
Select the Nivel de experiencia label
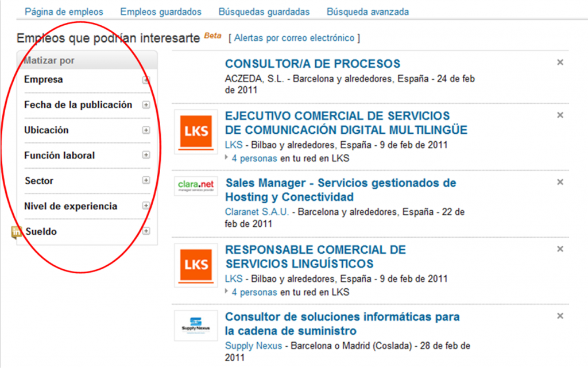point(71,206)
